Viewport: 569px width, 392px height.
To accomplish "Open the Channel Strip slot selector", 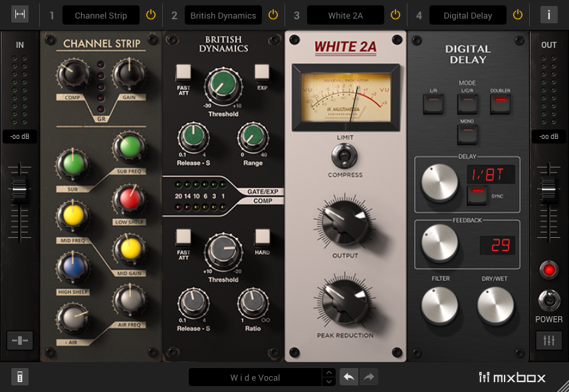I will coord(101,15).
